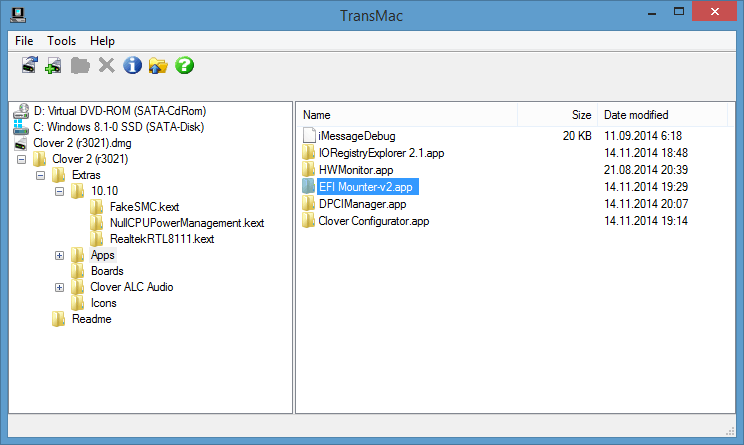Select the Clover Configurator.app file name
The height and width of the screenshot is (445, 744).
point(373,221)
